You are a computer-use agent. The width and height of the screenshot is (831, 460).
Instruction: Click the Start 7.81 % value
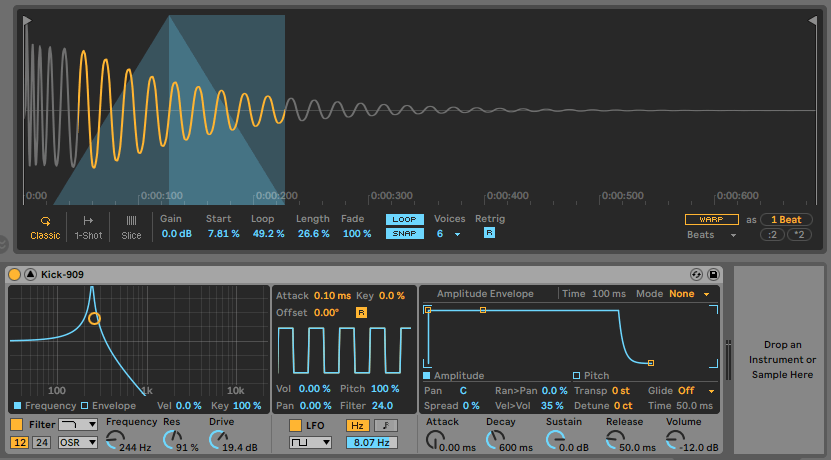[x=223, y=234]
